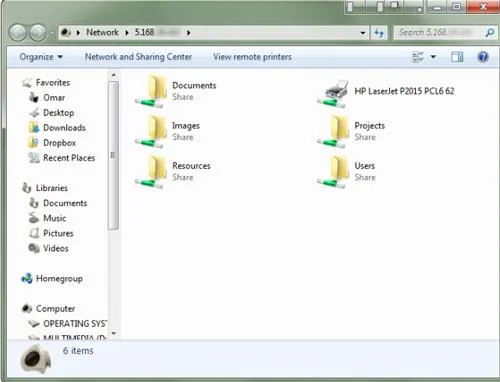Viewport: 500px width, 382px height.
Task: Click the Resources share name
Action: pyautogui.click(x=191, y=166)
